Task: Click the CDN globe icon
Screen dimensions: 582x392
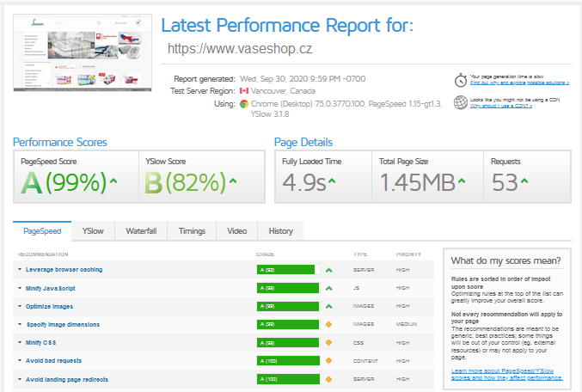Action: (x=462, y=103)
